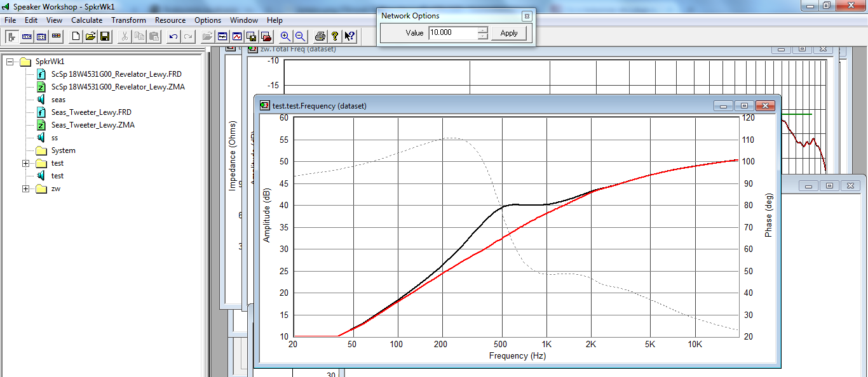Screen dimensions: 868x377
Task: Select the SpkrWk1 root node
Action: click(50, 62)
